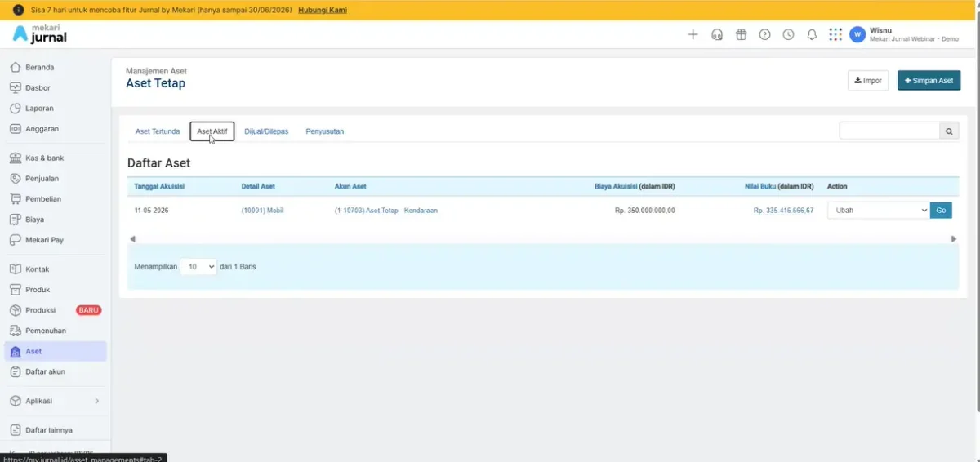This screenshot has height=462, width=980.
Task: Expand the Aplikasi sidebar chevron
Action: click(x=97, y=401)
